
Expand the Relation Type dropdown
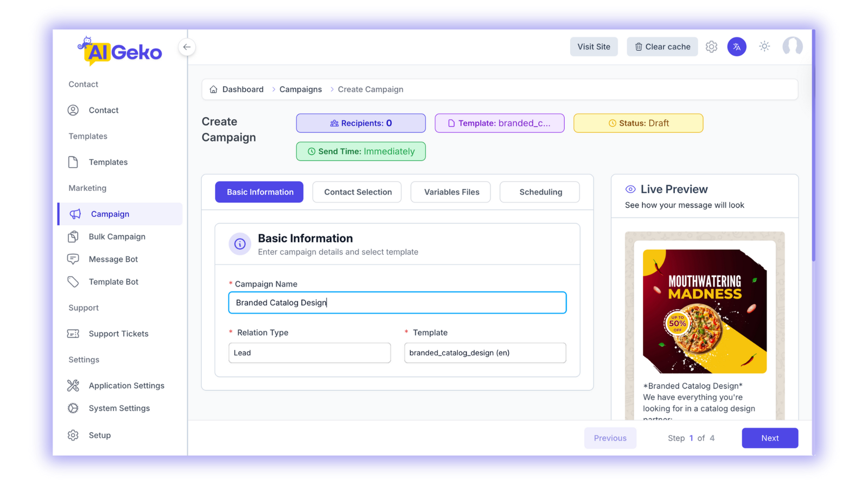[309, 353]
